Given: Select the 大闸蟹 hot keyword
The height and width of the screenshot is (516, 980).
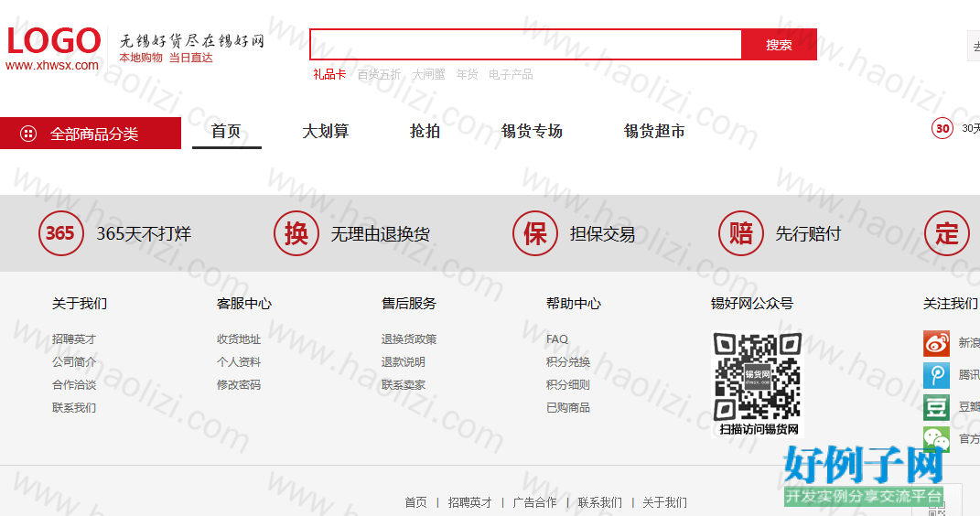Looking at the screenshot, I should click(429, 74).
